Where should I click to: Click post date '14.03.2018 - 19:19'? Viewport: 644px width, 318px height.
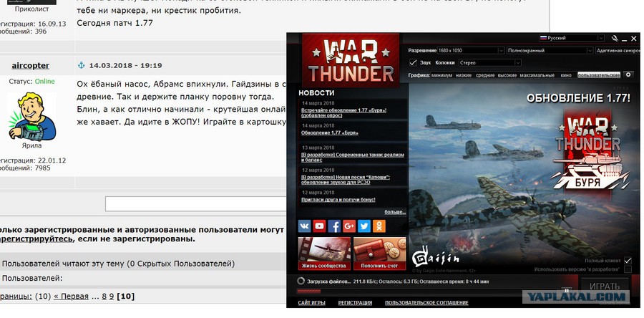coord(125,65)
